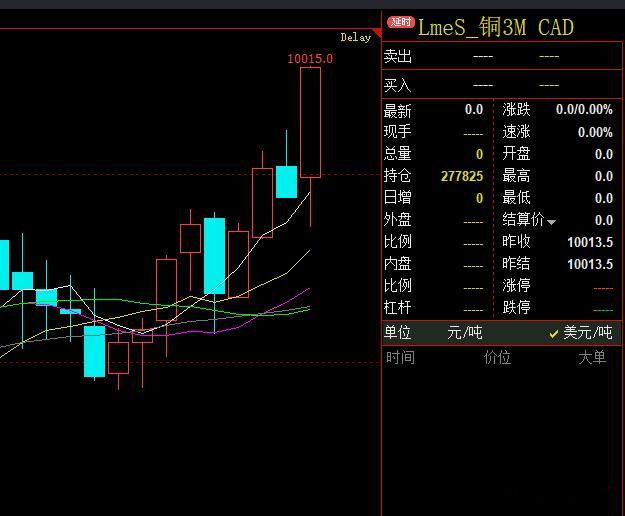Image resolution: width=625 pixels, height=516 pixels.
Task: Click the 10015.0 high price label
Action: pos(310,59)
